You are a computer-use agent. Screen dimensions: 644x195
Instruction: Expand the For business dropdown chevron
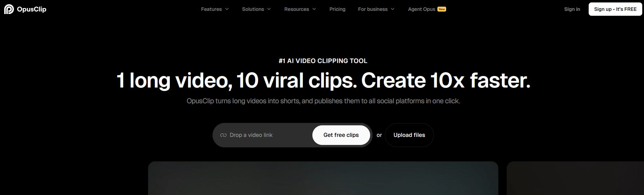(393, 9)
